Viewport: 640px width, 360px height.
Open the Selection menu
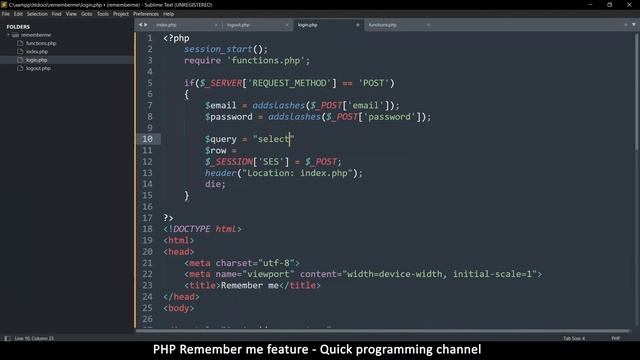(37, 14)
